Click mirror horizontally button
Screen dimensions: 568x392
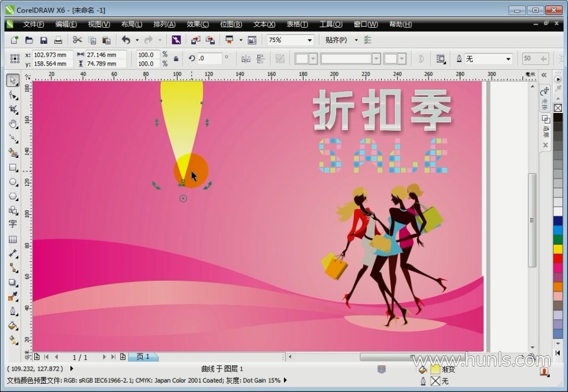pyautogui.click(x=246, y=59)
